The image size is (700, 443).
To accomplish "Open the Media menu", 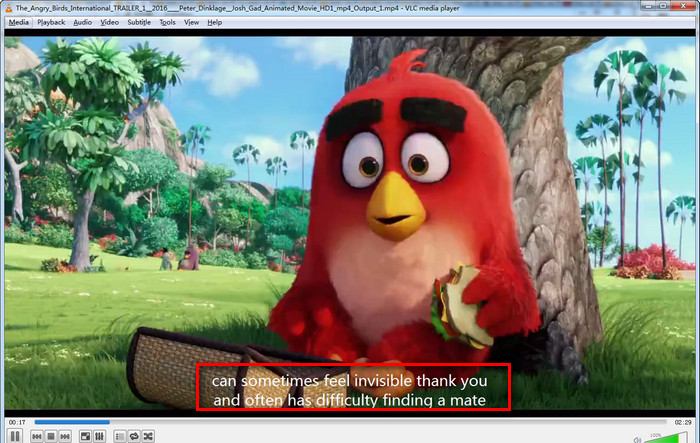I will tap(18, 22).
